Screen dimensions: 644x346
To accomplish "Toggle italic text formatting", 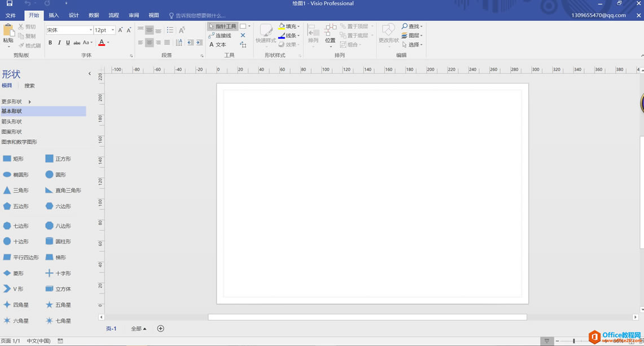I will coord(59,43).
